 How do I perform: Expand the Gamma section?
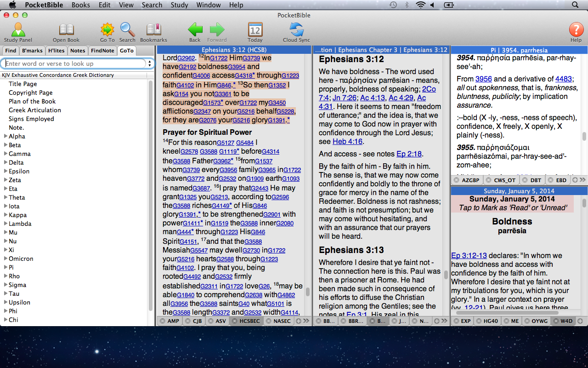coord(6,154)
